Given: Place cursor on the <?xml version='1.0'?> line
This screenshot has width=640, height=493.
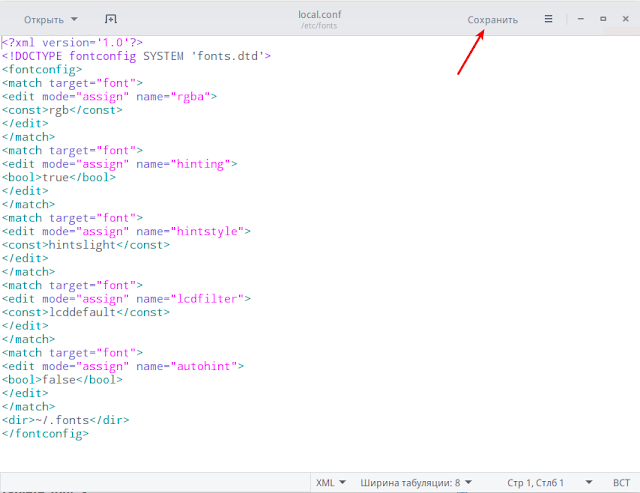Looking at the screenshot, I should (x=72, y=42).
